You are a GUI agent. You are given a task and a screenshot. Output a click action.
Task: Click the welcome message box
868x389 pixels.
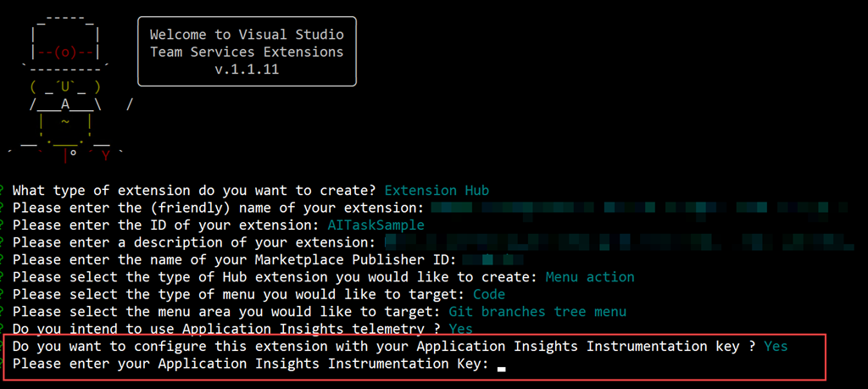[247, 53]
